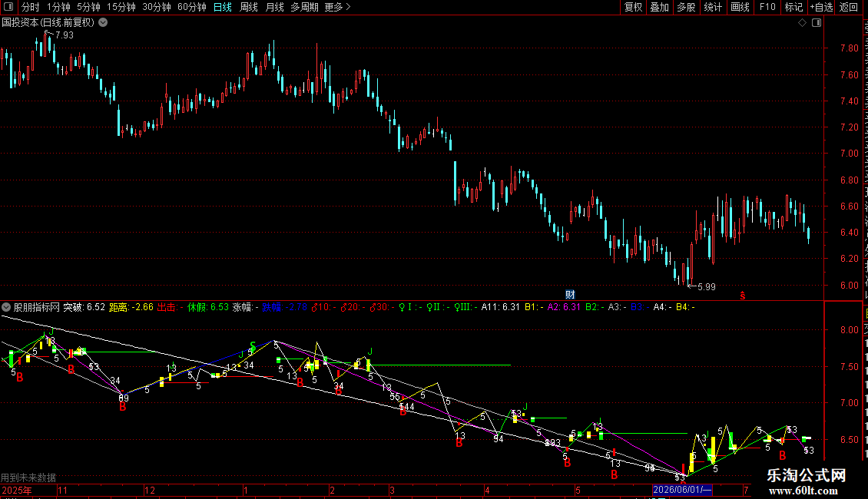Add stock via +自选 button
Screen dimensions: 868x499
click(821, 7)
